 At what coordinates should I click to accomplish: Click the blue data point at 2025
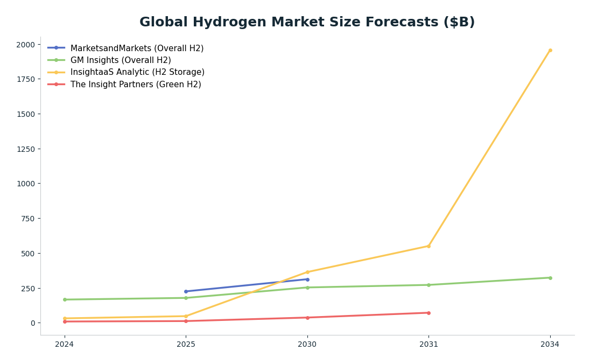(186, 291)
